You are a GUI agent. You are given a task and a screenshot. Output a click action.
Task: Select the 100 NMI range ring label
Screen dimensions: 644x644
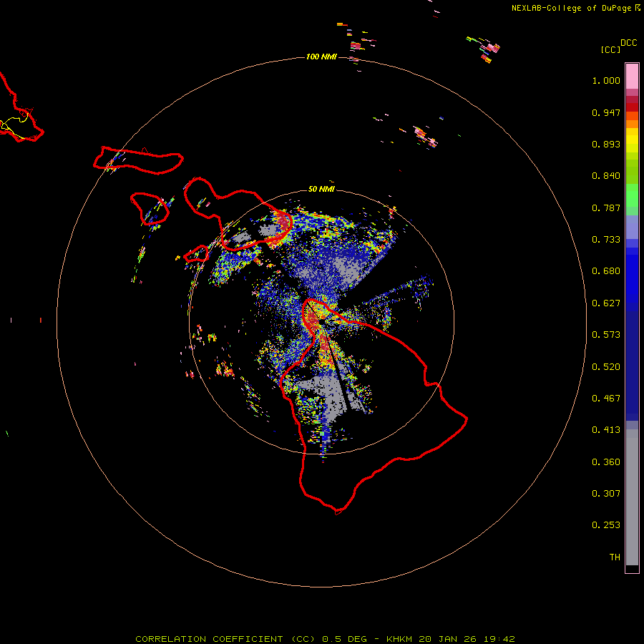click(x=321, y=57)
